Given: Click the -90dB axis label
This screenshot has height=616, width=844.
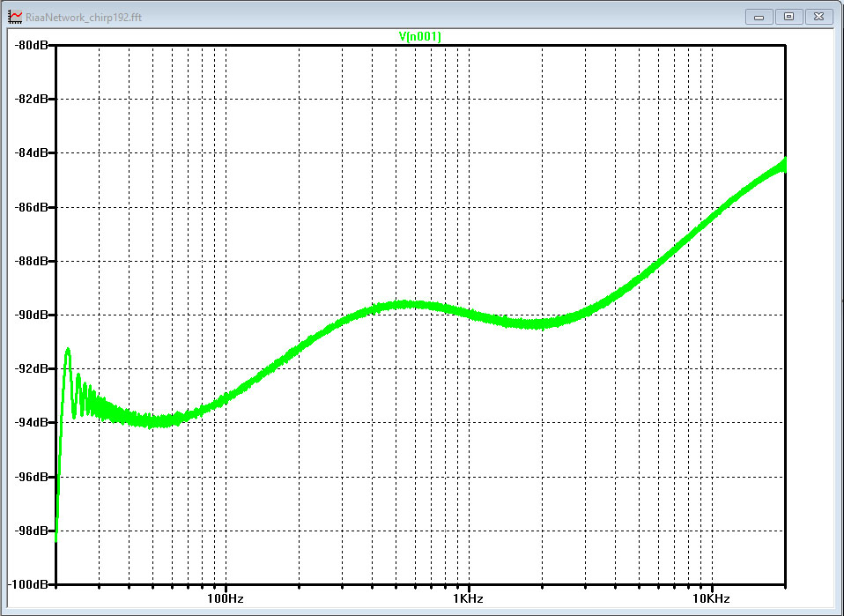Looking at the screenshot, I should pyautogui.click(x=31, y=315).
